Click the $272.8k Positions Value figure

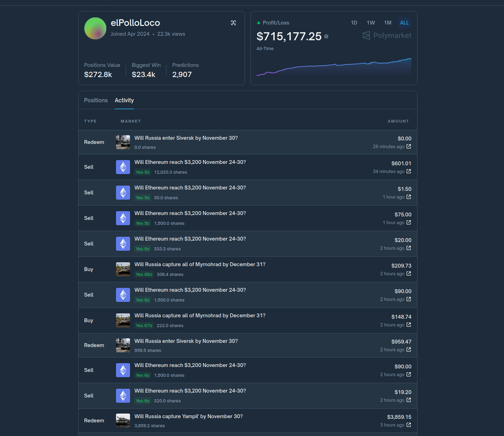(x=98, y=75)
